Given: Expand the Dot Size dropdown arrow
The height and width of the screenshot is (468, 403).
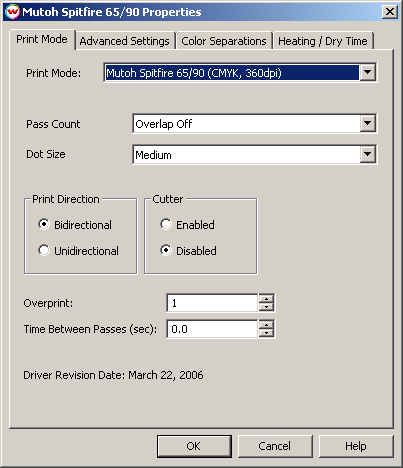Looking at the screenshot, I should pyautogui.click(x=367, y=154).
